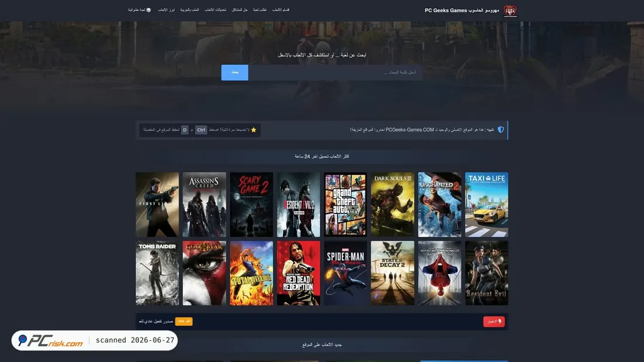Viewport: 644px width, 362px height.
Task: Open the Amazing Spider-Man 2 cover
Action: [x=440, y=273]
